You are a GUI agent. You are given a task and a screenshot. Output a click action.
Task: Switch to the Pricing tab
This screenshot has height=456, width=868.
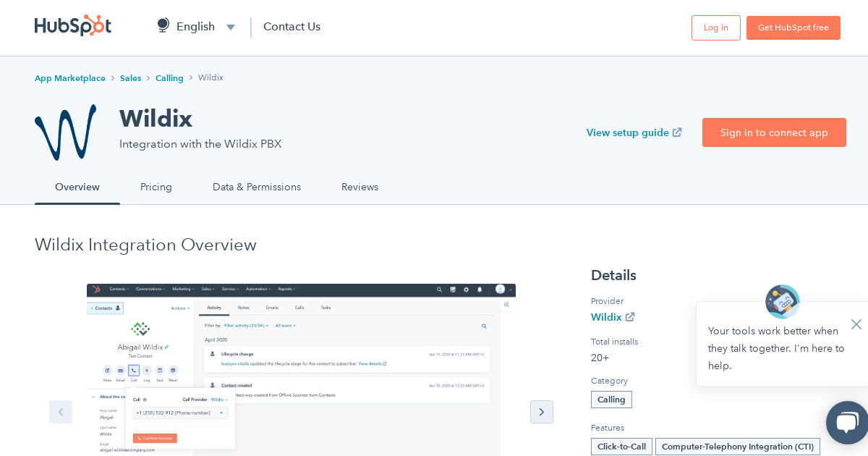[x=156, y=187]
